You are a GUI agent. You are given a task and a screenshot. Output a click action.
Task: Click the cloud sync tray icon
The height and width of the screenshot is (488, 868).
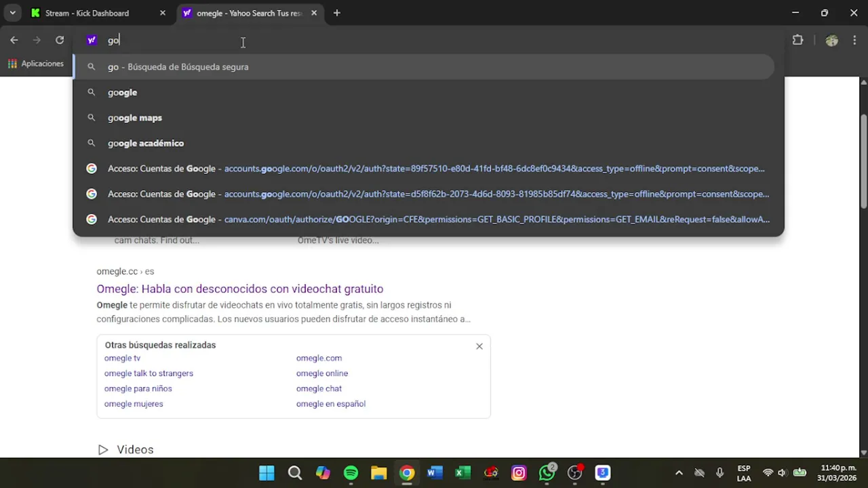point(700,473)
